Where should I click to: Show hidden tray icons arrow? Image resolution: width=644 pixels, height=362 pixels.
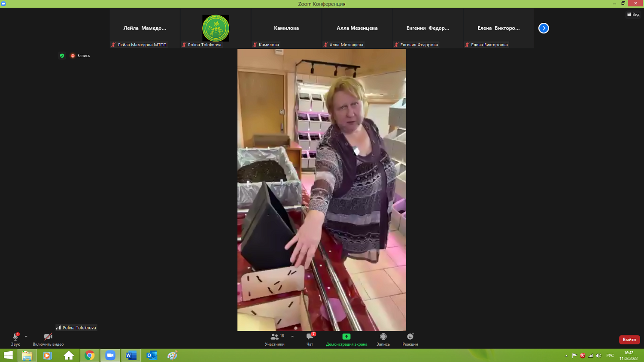pyautogui.click(x=566, y=356)
